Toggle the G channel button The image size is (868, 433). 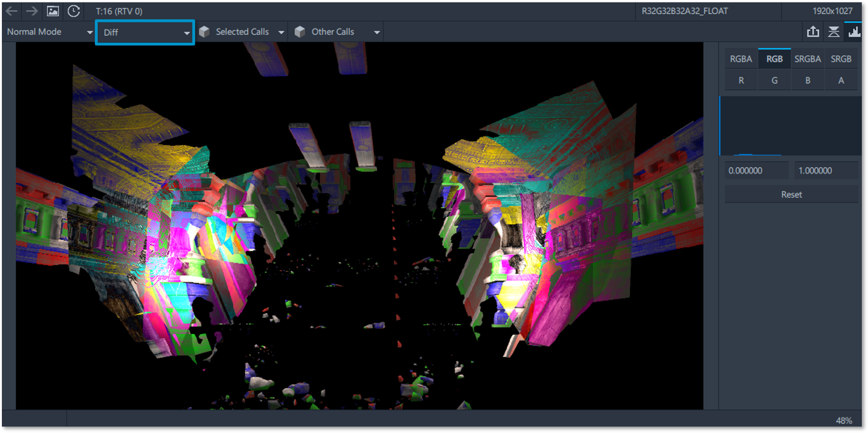(774, 81)
